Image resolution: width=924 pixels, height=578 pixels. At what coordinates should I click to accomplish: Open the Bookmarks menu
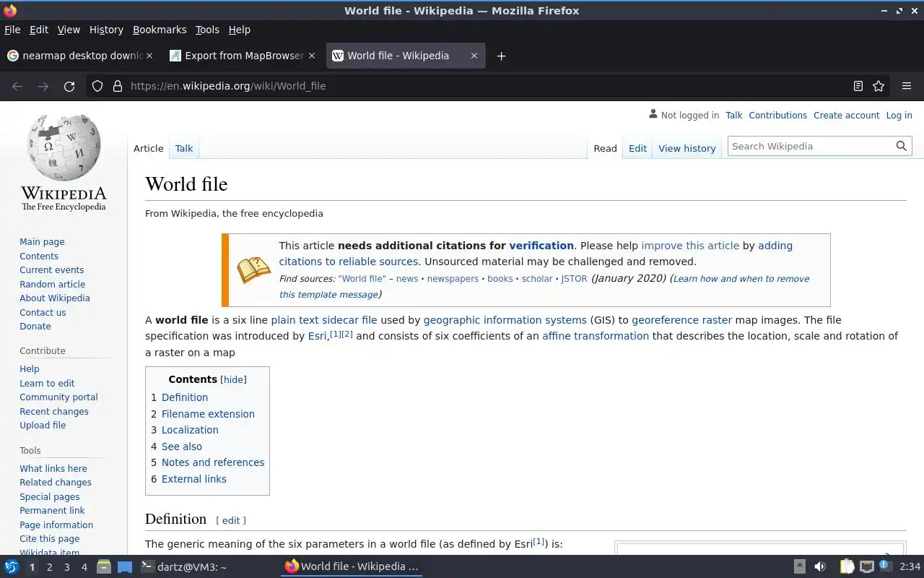pyautogui.click(x=160, y=30)
